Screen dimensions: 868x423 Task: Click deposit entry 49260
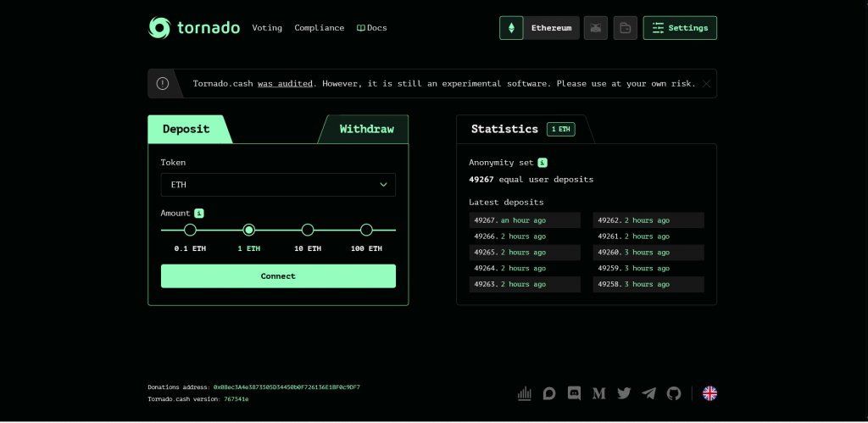(648, 253)
